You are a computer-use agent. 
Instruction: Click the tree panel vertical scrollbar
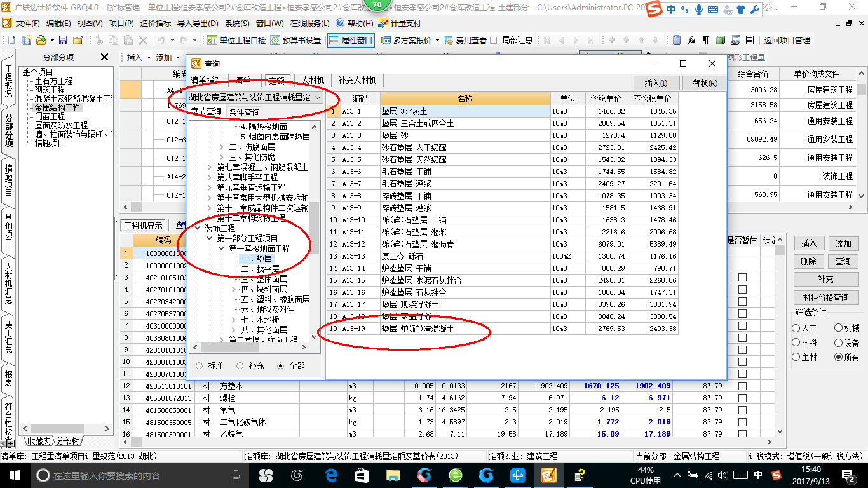tap(314, 229)
